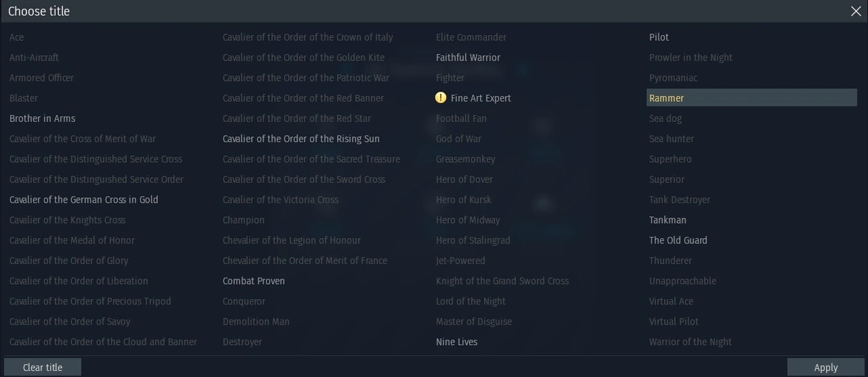Screen dimensions: 868x377
Task: Select The Old Guard title
Action: click(678, 241)
